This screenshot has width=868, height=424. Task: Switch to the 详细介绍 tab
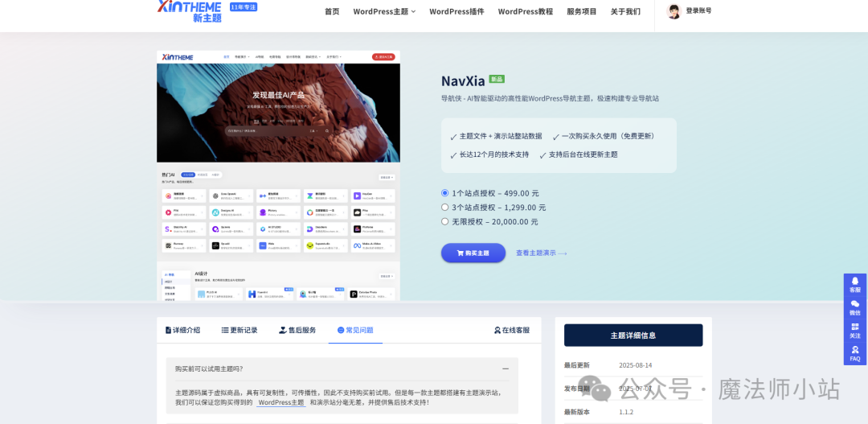tap(182, 331)
